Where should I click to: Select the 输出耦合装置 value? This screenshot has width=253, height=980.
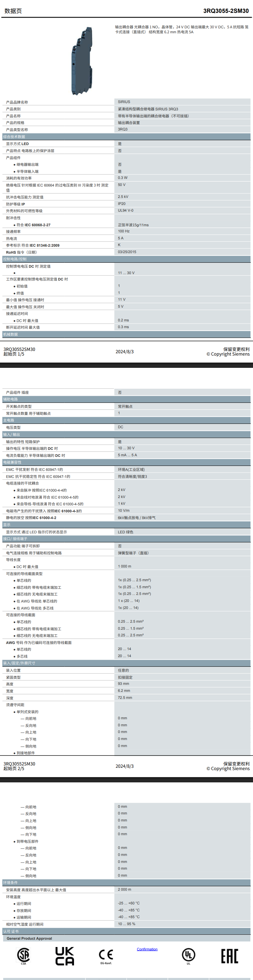[x=129, y=123]
